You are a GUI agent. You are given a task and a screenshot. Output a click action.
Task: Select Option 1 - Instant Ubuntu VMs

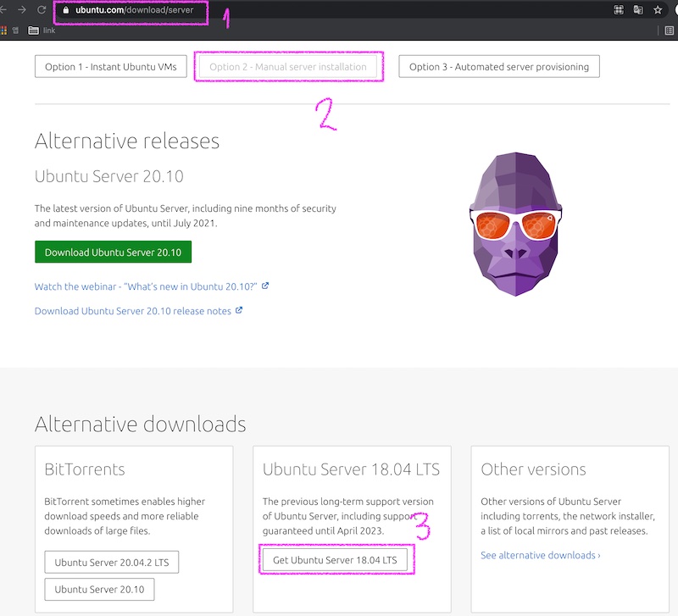(111, 67)
